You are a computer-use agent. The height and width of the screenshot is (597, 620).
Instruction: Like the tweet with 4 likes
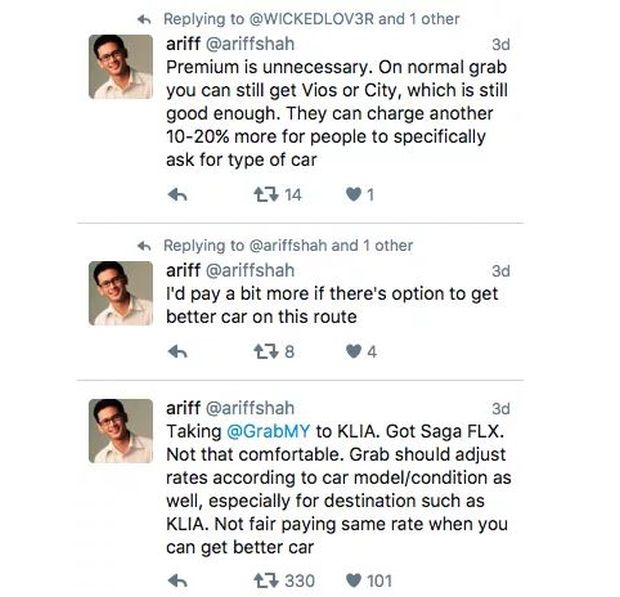point(352,352)
